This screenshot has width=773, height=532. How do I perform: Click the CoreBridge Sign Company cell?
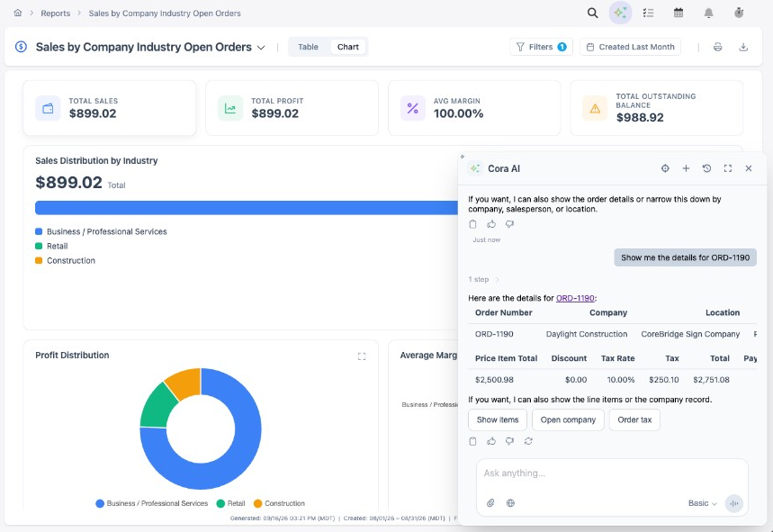[x=690, y=334]
